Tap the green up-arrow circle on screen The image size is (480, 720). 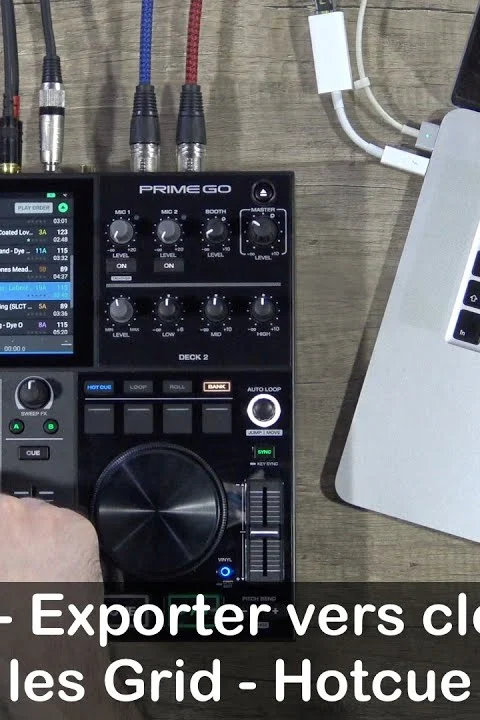pos(63,208)
